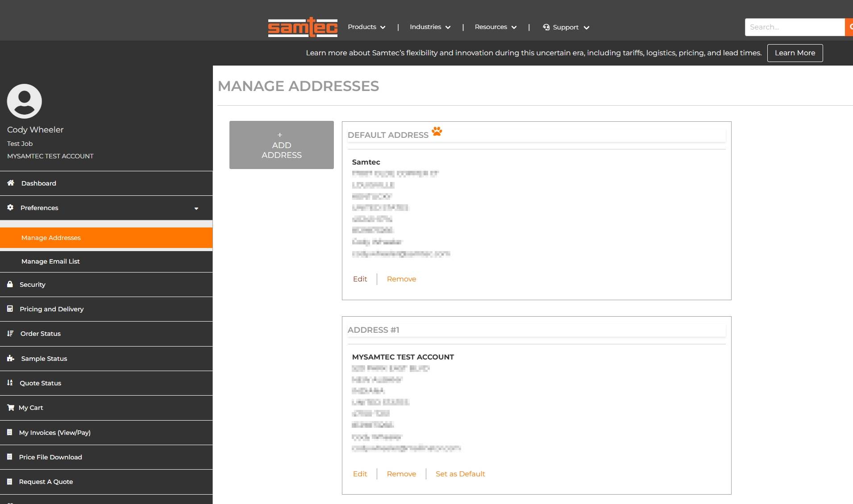Click the Price File Download document icon
Viewport: 853px width, 504px height.
pyautogui.click(x=9, y=457)
